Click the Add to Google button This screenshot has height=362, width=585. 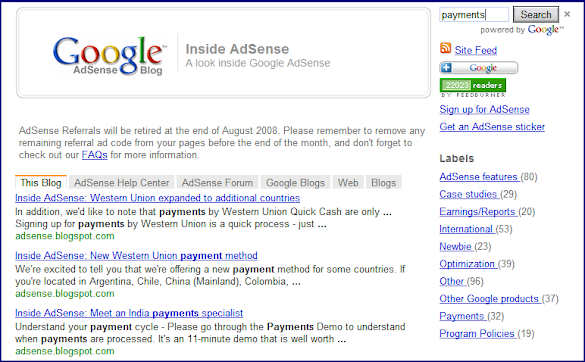479,68
